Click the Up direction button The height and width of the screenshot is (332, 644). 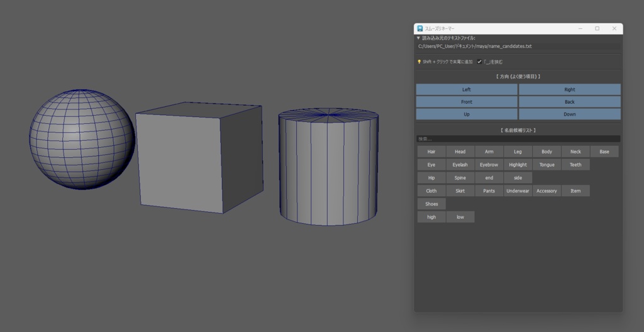point(467,114)
